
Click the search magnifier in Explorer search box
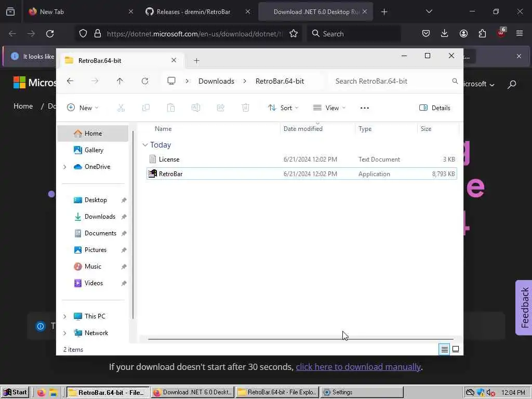tap(455, 81)
